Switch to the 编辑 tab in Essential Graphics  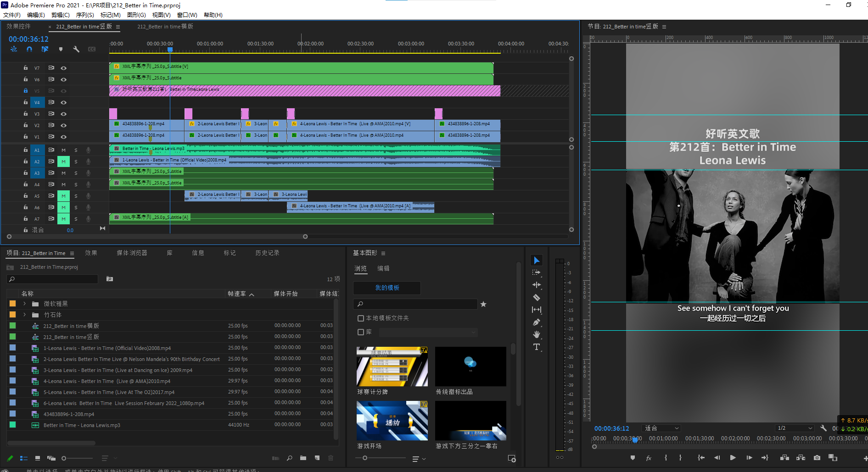tap(383, 269)
